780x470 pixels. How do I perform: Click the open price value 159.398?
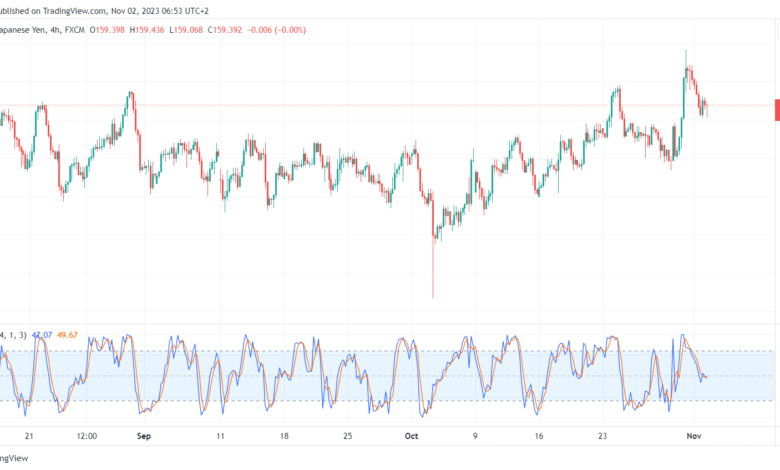point(110,30)
